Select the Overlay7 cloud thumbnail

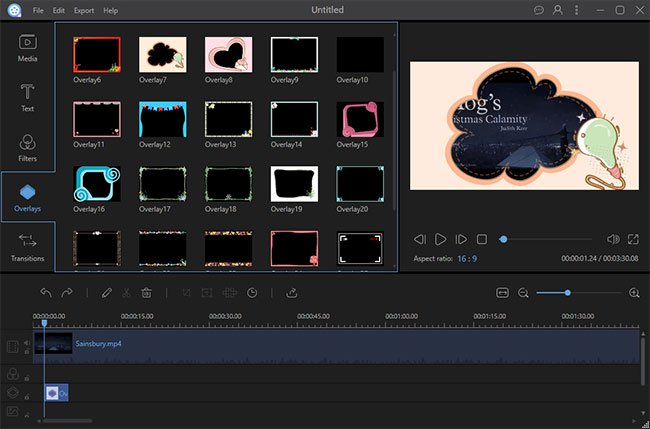pyautogui.click(x=163, y=54)
